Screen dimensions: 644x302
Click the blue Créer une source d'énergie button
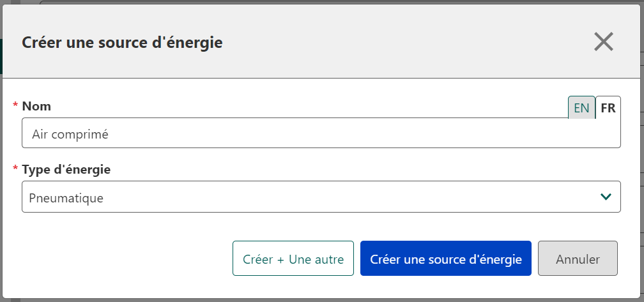pyautogui.click(x=445, y=259)
